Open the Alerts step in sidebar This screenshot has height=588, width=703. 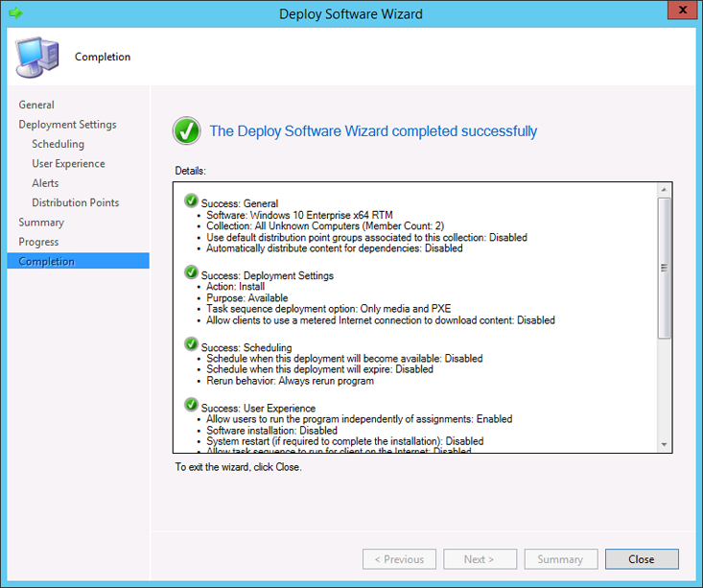(x=45, y=183)
